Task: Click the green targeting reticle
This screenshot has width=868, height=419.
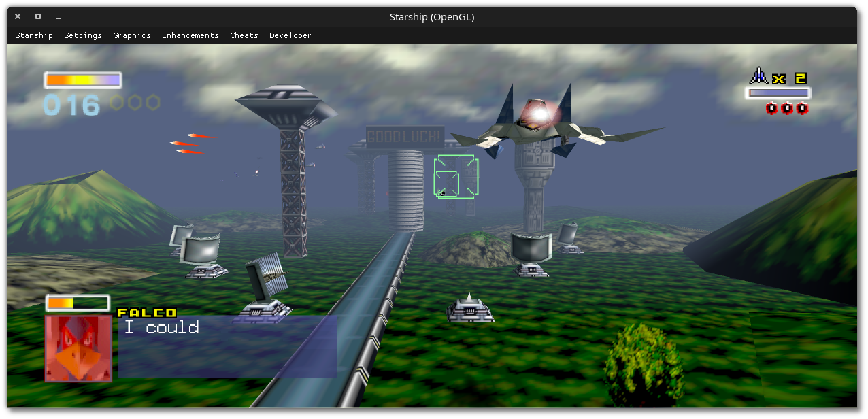Action: click(x=456, y=178)
